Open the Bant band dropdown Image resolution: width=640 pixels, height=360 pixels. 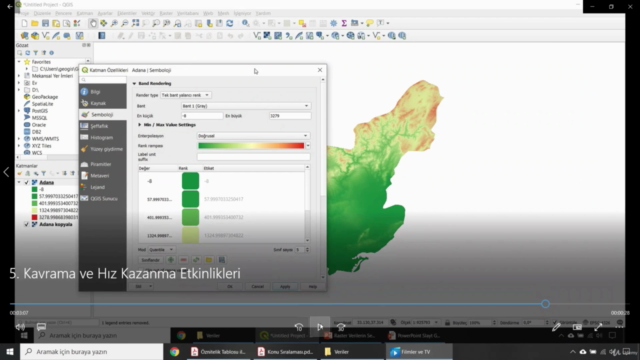click(245, 106)
